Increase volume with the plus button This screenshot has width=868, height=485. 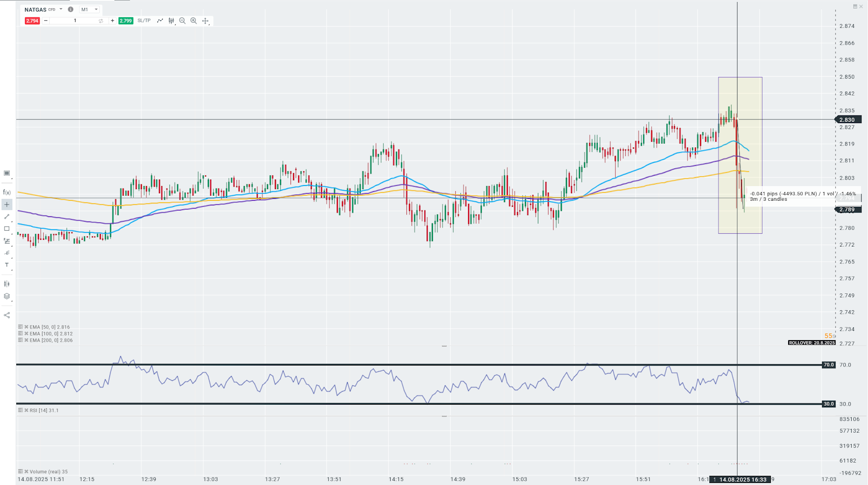(112, 21)
